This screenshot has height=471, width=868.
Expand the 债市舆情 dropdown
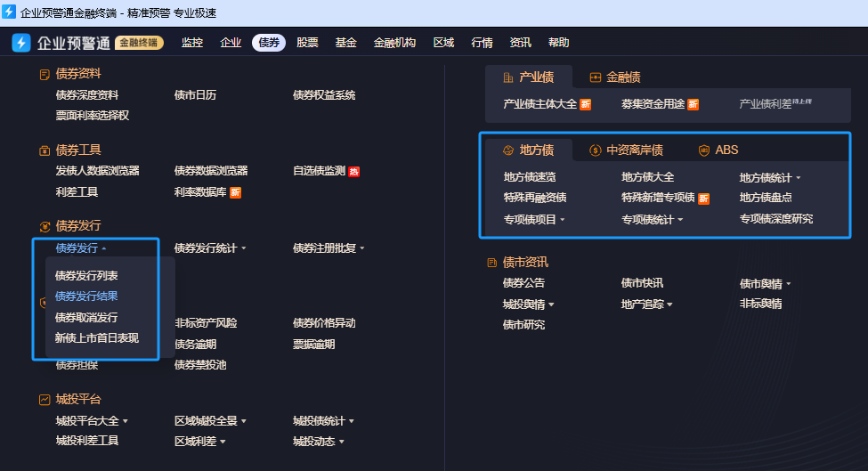[765, 284]
